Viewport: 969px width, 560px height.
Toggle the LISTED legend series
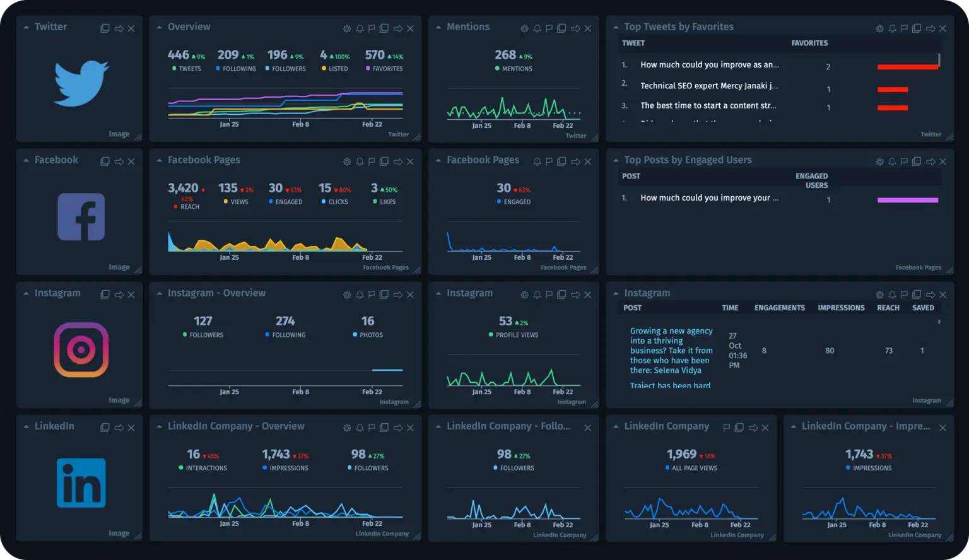coord(335,69)
